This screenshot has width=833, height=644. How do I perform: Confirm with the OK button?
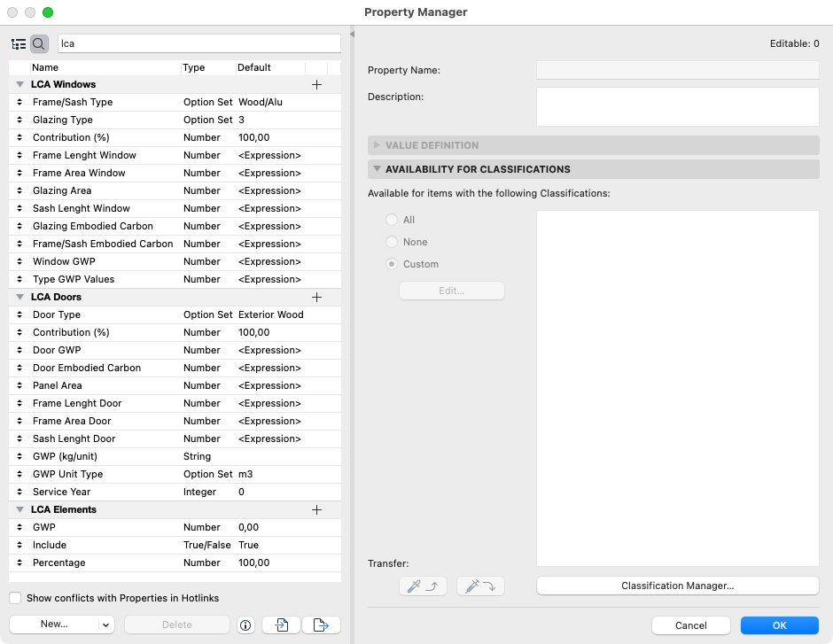(x=779, y=625)
